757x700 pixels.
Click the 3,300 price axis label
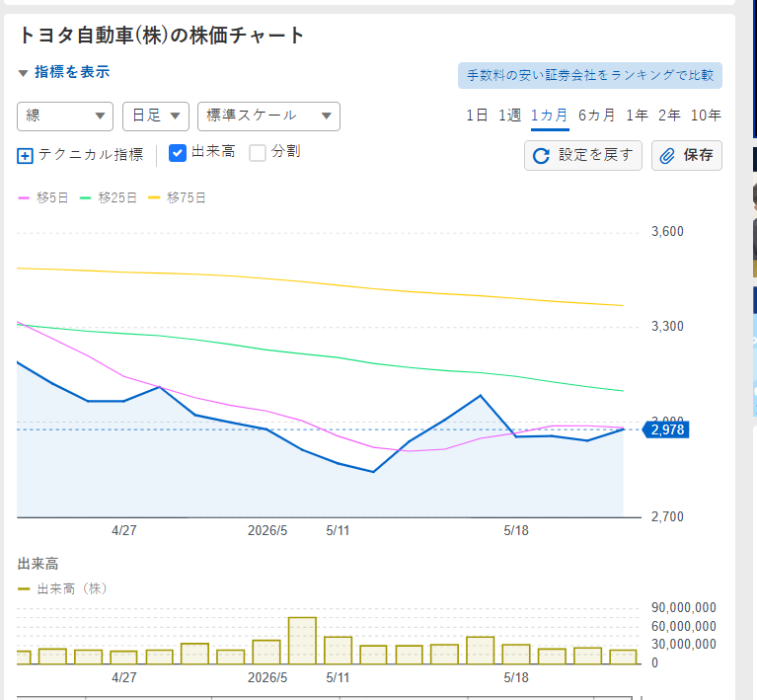(x=667, y=327)
